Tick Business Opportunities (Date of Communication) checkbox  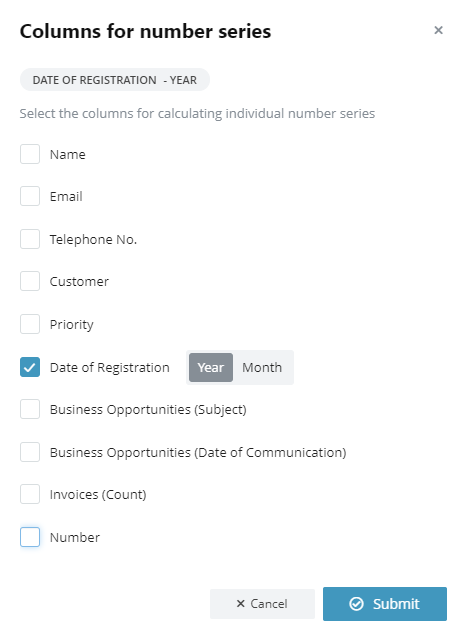pyautogui.click(x=30, y=452)
